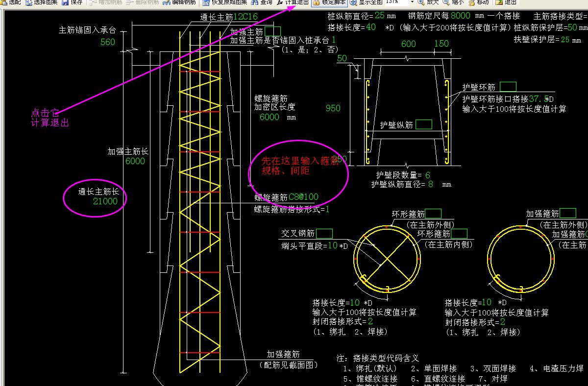Click the empty 交叉钢筋 input box
The image size is (588, 386).
324,234
